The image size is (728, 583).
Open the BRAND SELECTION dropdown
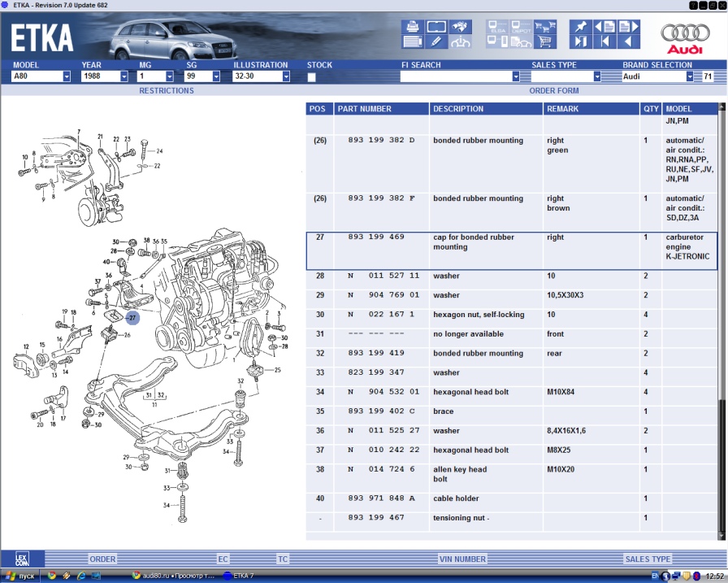point(690,76)
